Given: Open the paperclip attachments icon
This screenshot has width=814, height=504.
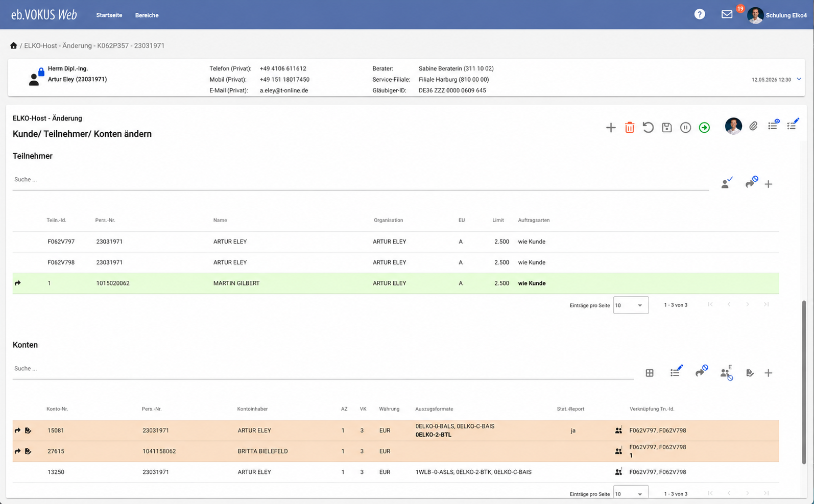Looking at the screenshot, I should pyautogui.click(x=753, y=126).
